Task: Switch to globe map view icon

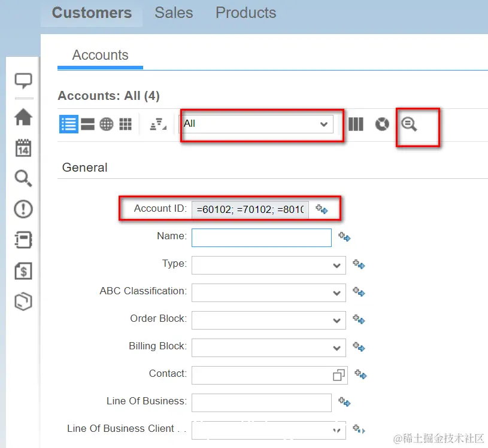Action: click(x=107, y=124)
